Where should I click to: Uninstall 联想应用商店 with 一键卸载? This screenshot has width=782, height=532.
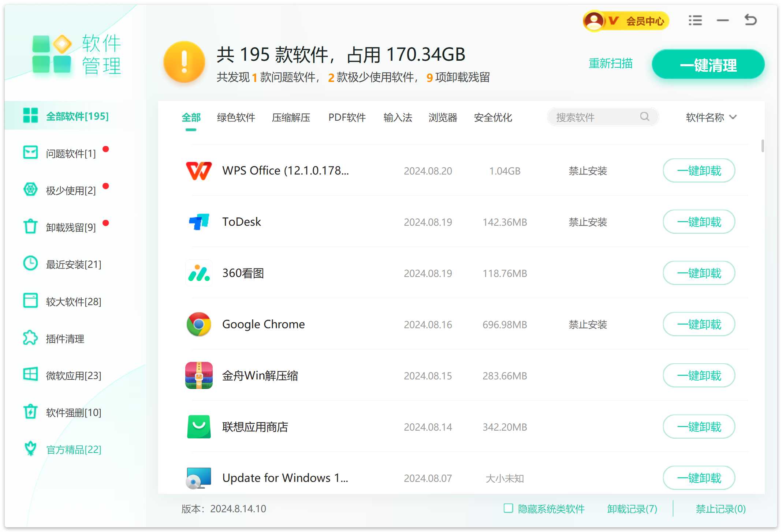tap(699, 427)
